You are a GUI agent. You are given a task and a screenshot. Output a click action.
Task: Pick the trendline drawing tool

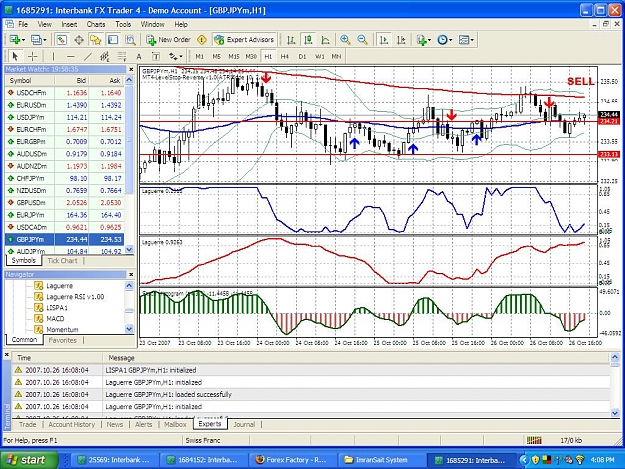click(88, 56)
